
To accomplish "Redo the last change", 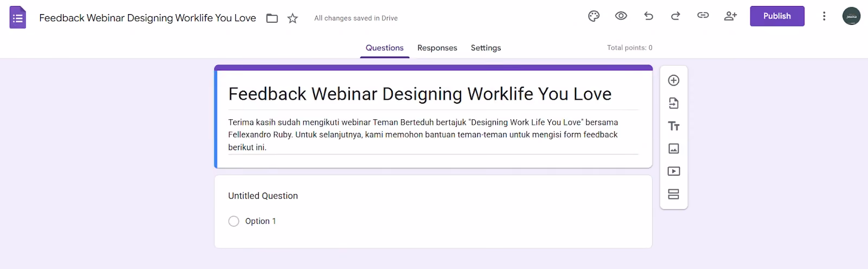I will point(675,16).
